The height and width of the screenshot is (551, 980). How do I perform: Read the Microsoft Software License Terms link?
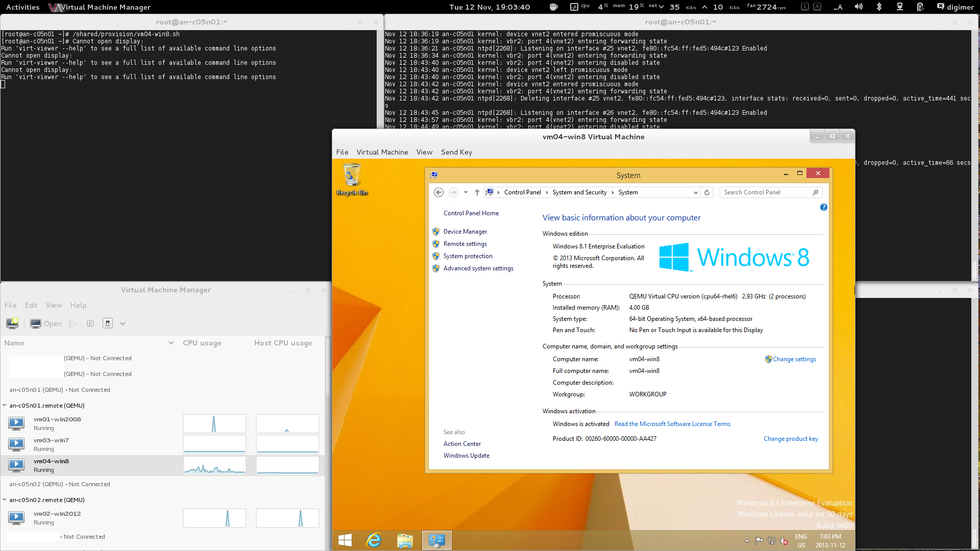(x=672, y=424)
